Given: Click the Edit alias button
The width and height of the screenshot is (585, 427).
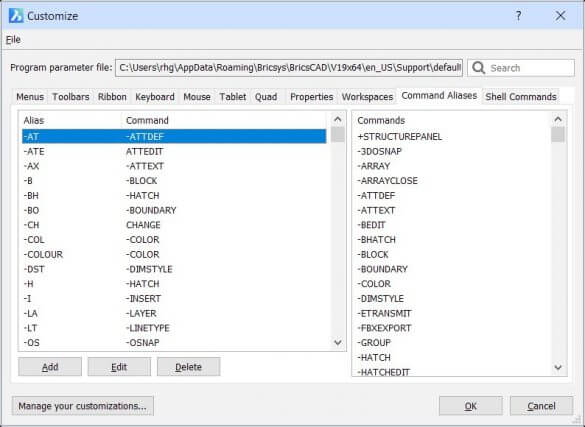Looking at the screenshot, I should [119, 367].
